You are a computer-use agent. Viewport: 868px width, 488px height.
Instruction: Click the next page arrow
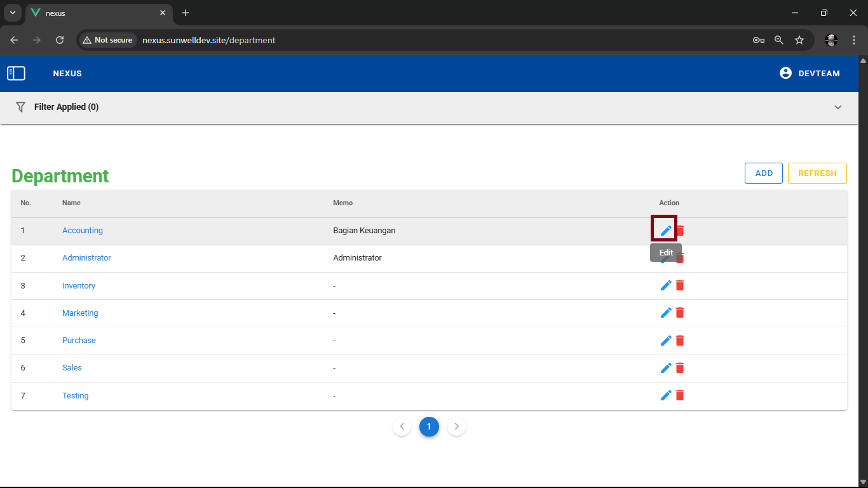click(x=456, y=426)
